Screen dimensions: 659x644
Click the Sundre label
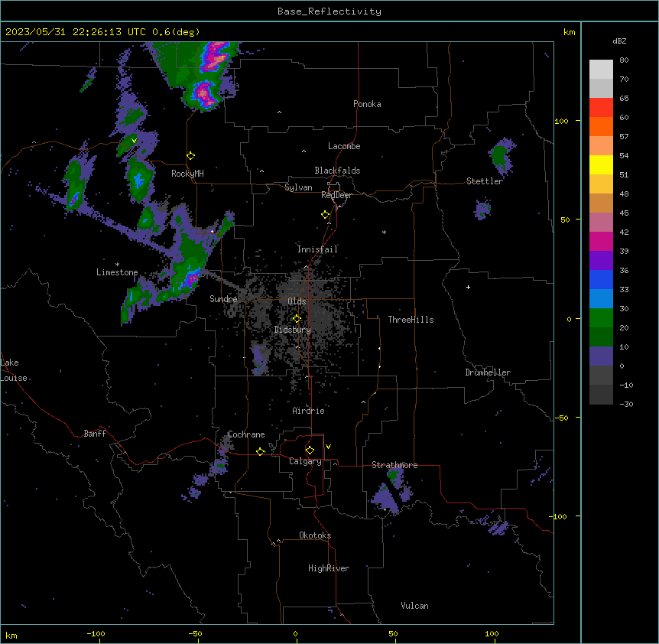[223, 299]
